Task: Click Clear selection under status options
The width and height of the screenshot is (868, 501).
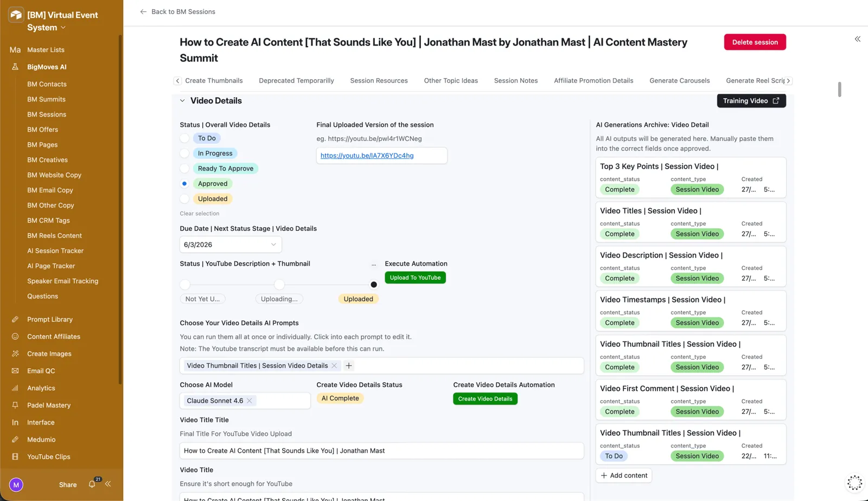Action: click(200, 214)
